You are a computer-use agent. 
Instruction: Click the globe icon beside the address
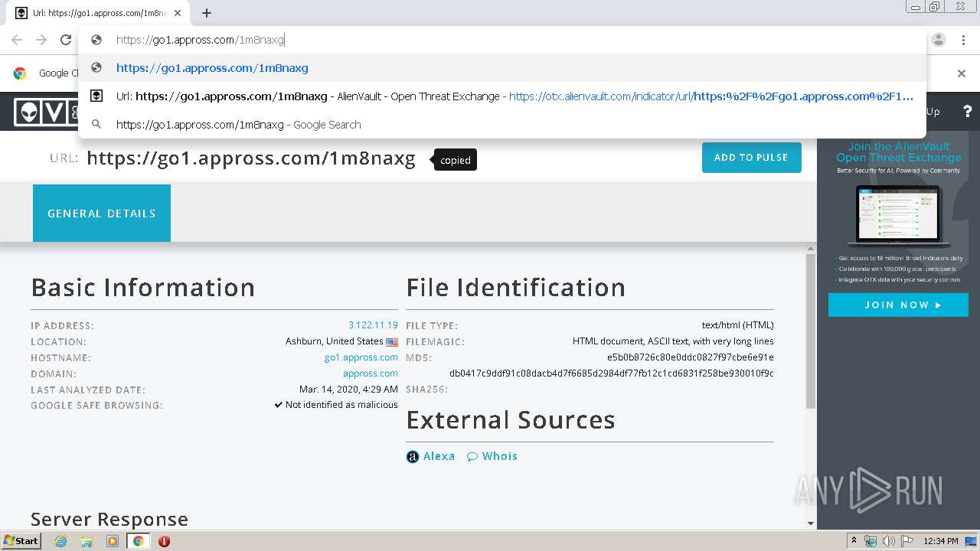pos(96,40)
